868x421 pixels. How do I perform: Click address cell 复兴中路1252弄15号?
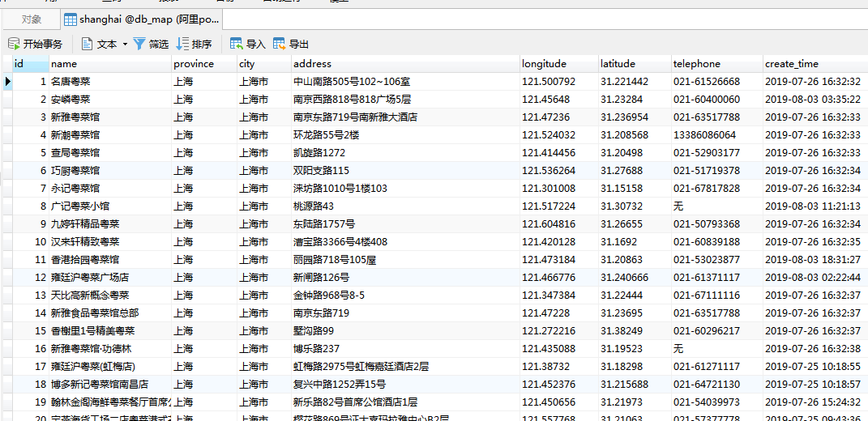[x=405, y=384]
